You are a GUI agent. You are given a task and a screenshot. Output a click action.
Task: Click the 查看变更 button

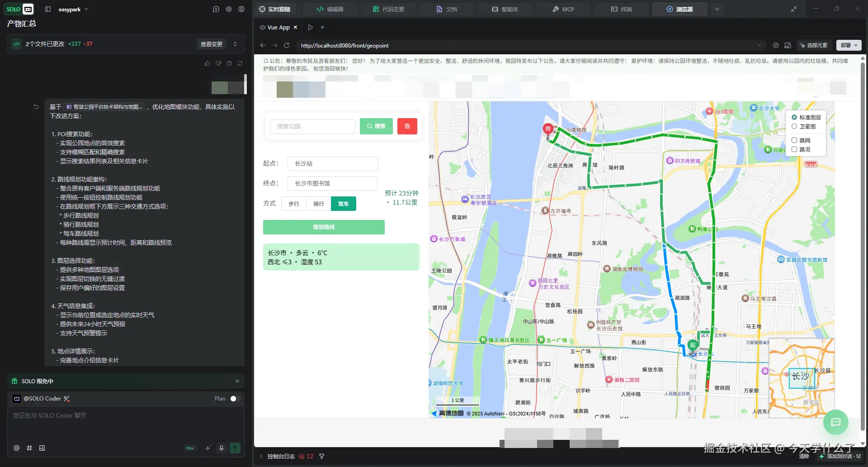212,44
